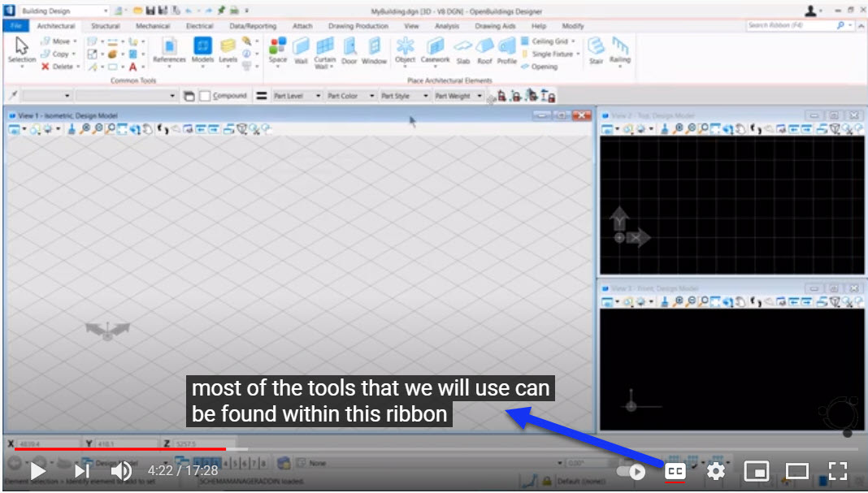Toggle view 8 in status bar view group
Screen dimensions: 868x493
(x=263, y=463)
